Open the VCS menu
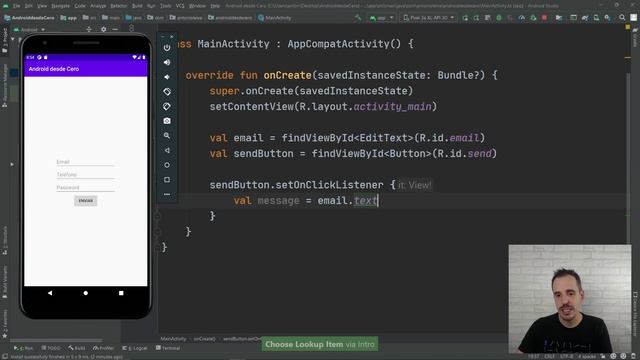 pos(180,6)
